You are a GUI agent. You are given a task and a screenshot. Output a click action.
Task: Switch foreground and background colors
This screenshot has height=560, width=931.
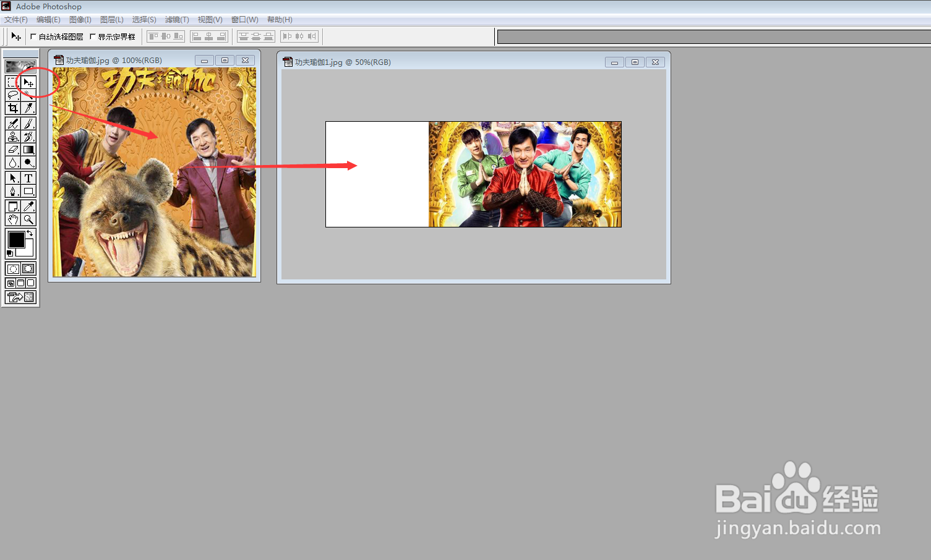point(30,233)
